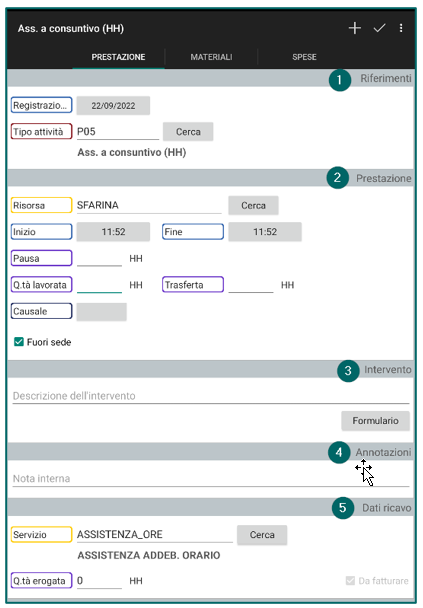Click the plus add icon in header
423x608 pixels.
354,28
